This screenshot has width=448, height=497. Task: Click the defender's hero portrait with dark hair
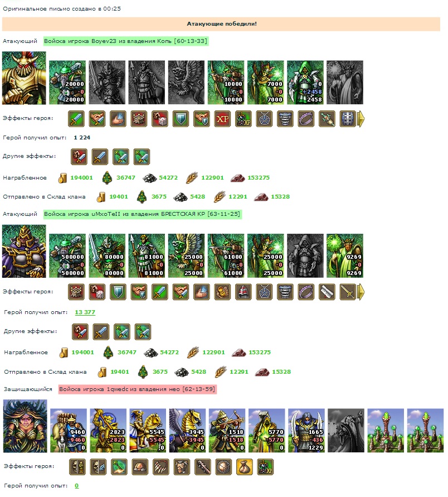click(25, 426)
